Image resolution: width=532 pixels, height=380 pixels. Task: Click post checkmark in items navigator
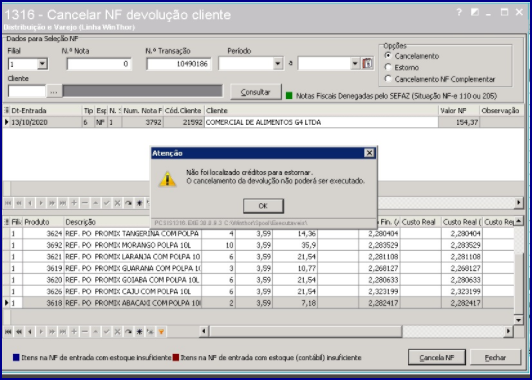point(107,332)
